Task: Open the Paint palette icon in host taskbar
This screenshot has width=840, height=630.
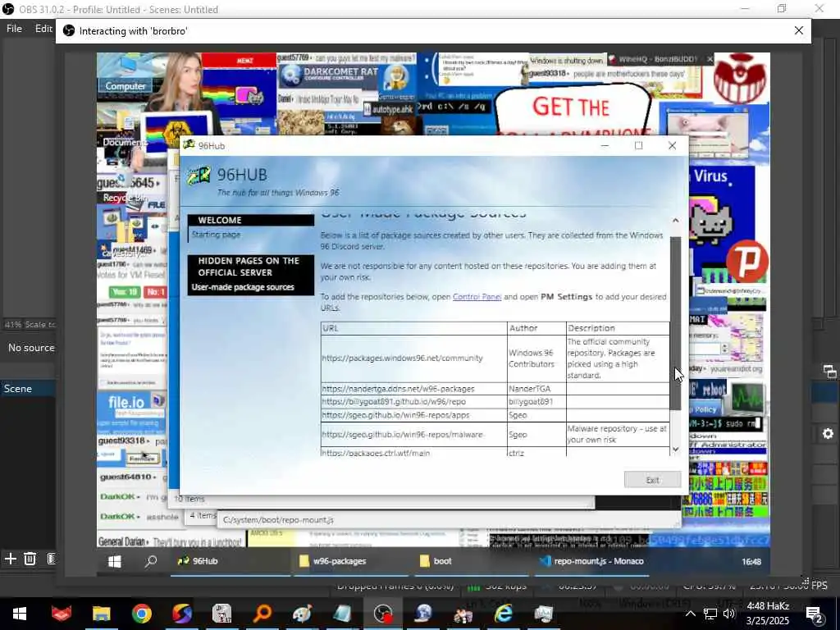Action: click(x=302, y=614)
